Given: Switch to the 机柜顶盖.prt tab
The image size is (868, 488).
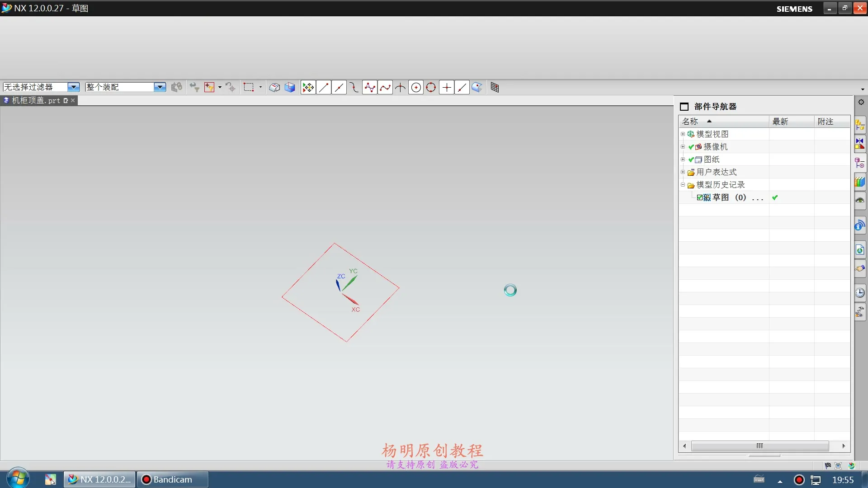Looking at the screenshot, I should click(x=36, y=100).
